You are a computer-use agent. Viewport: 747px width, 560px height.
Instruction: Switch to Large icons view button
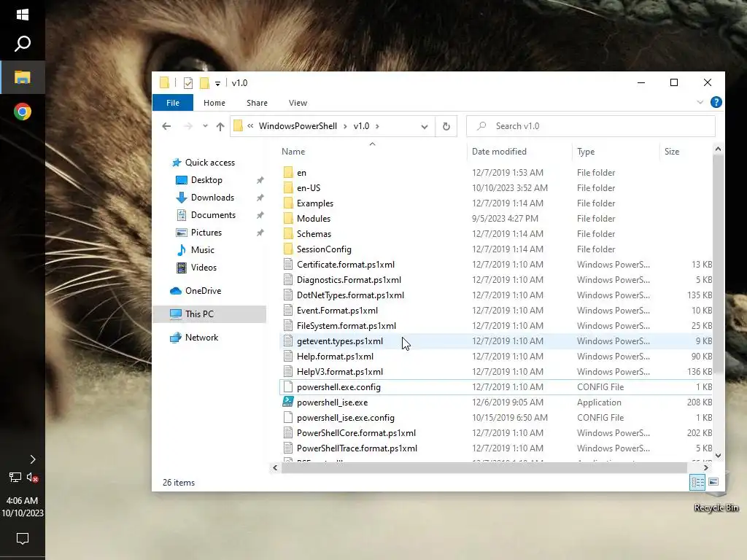point(713,483)
